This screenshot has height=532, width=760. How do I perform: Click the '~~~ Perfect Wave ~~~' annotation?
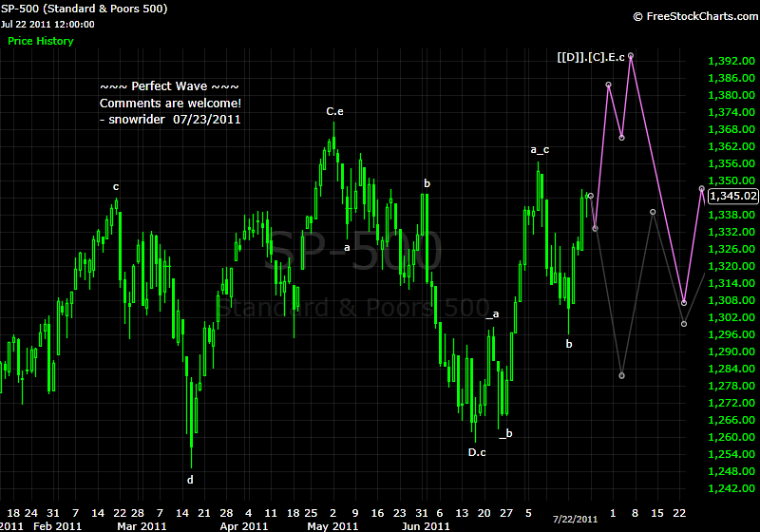pyautogui.click(x=169, y=86)
